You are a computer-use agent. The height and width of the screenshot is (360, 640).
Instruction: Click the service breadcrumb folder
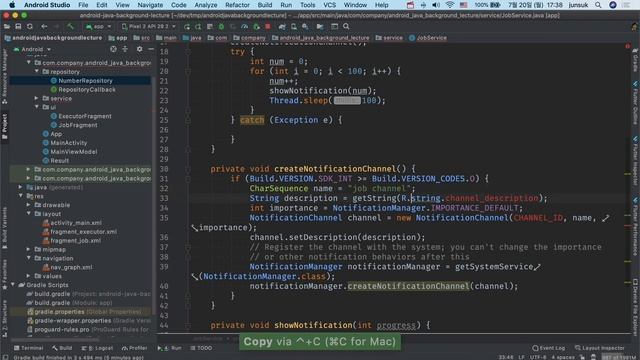[389, 38]
